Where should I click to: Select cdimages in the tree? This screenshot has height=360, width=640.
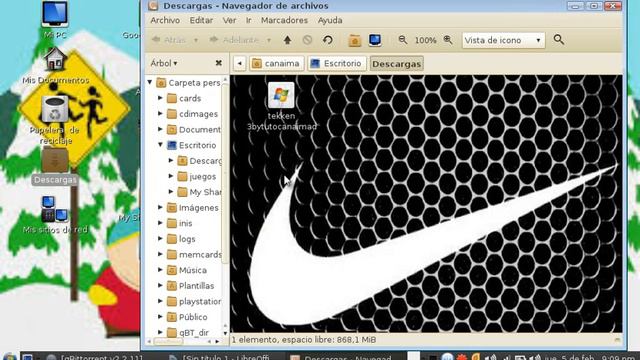pos(193,114)
